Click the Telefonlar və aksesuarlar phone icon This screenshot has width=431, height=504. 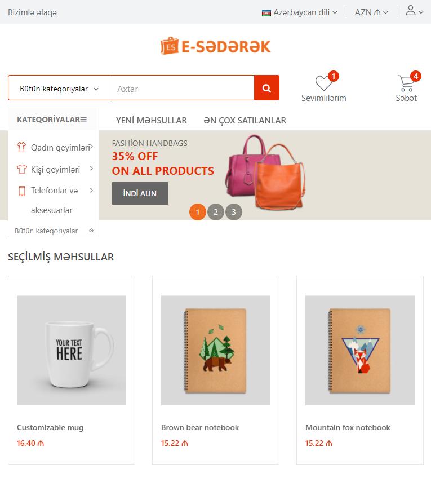click(x=22, y=191)
